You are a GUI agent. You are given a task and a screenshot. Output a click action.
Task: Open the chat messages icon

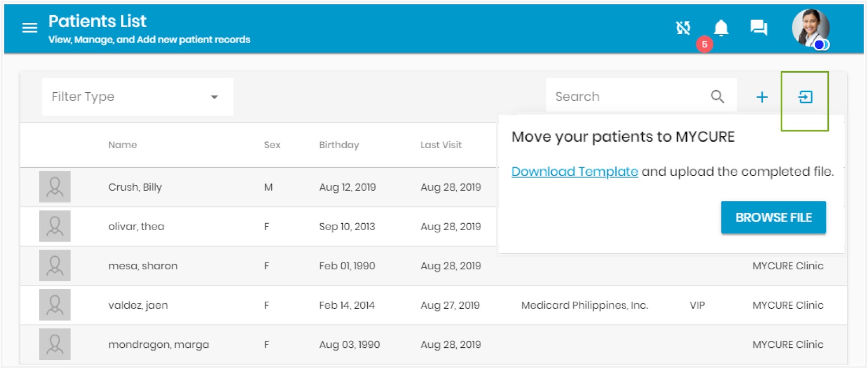coord(758,27)
